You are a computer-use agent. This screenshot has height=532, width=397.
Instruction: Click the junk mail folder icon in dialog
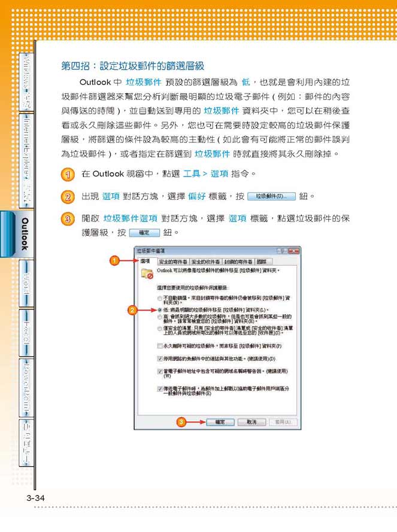(x=147, y=273)
